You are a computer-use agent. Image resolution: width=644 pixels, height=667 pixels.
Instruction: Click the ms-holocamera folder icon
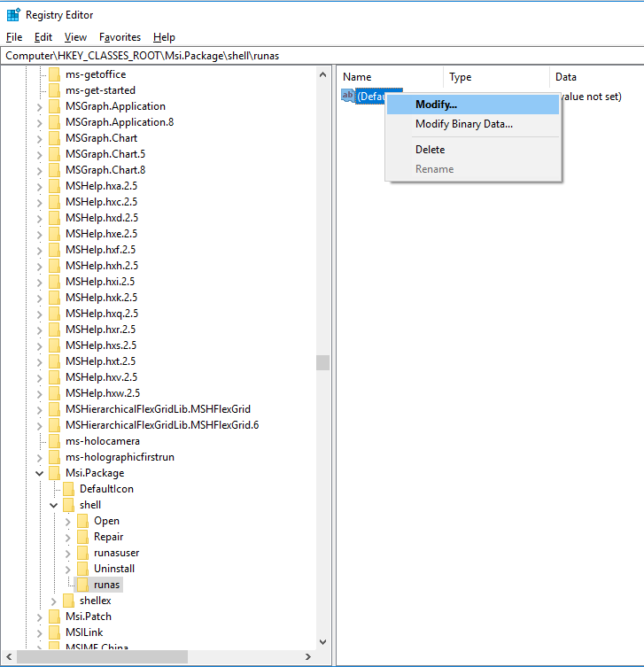click(x=54, y=441)
